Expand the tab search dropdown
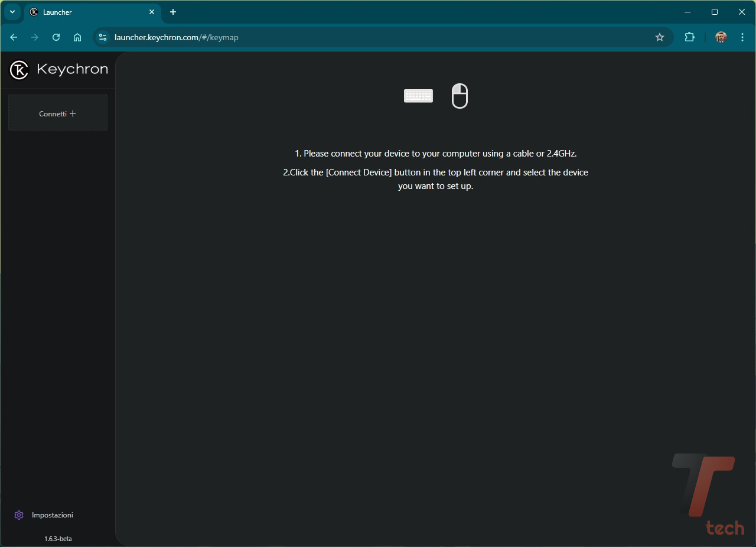 pos(12,12)
